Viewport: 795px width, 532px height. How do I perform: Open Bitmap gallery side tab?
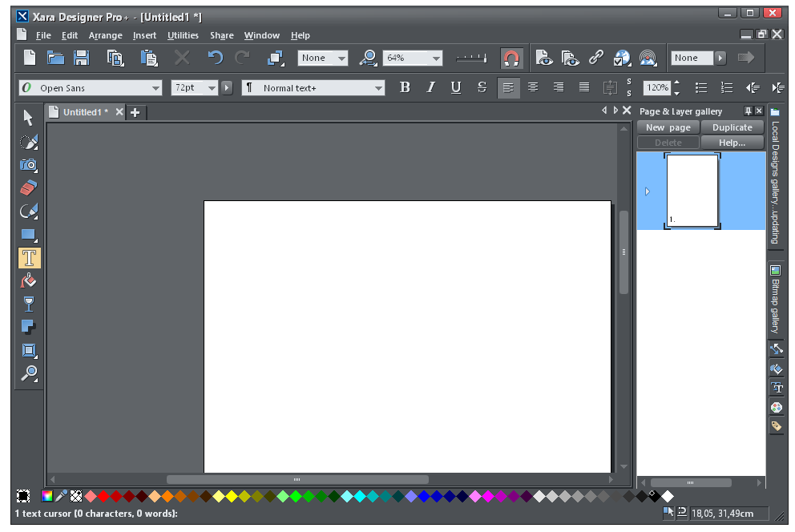pos(775,299)
